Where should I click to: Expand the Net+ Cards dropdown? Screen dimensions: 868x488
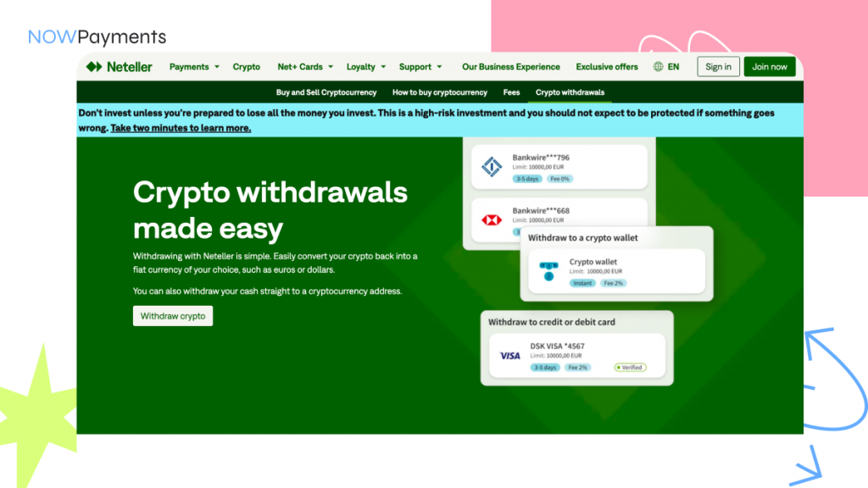[305, 67]
